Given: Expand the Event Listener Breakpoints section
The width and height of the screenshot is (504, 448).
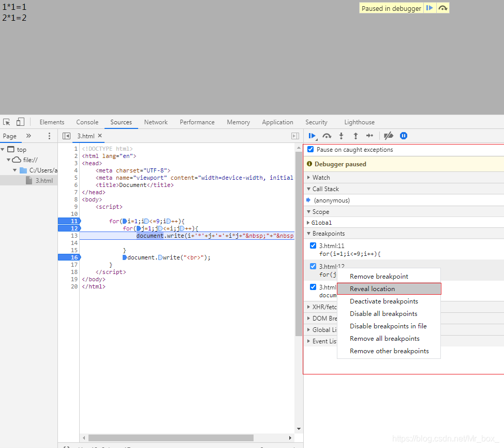Looking at the screenshot, I should pos(308,341).
